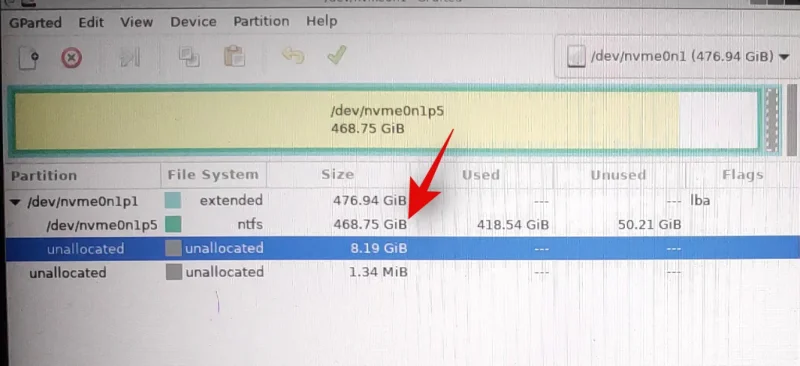Click the Resize/Move toolbar icon

click(x=130, y=57)
